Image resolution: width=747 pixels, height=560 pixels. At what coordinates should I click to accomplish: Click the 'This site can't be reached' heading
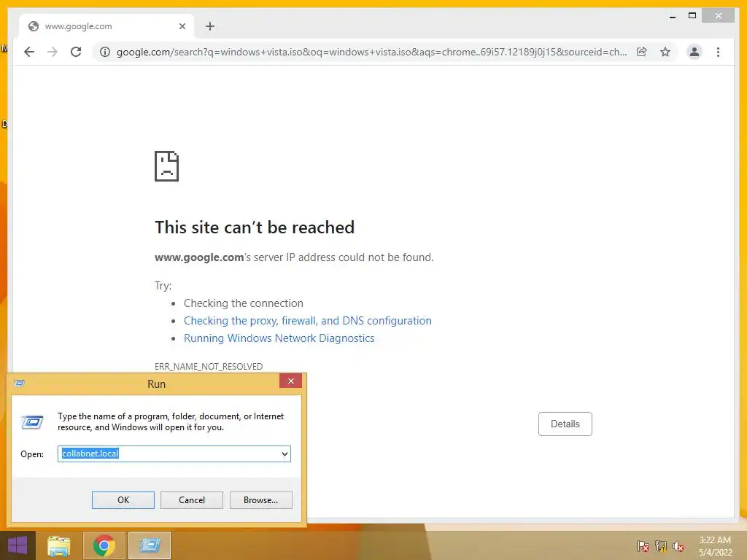click(x=255, y=227)
